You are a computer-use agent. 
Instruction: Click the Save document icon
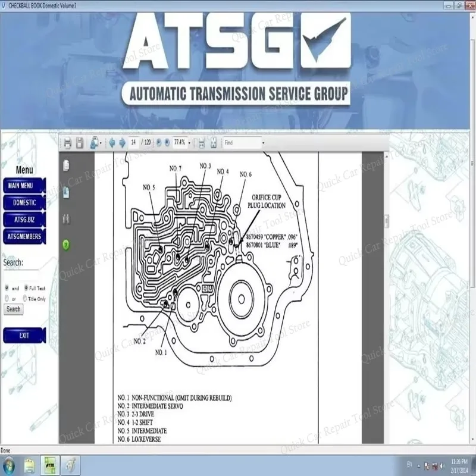[80, 142]
